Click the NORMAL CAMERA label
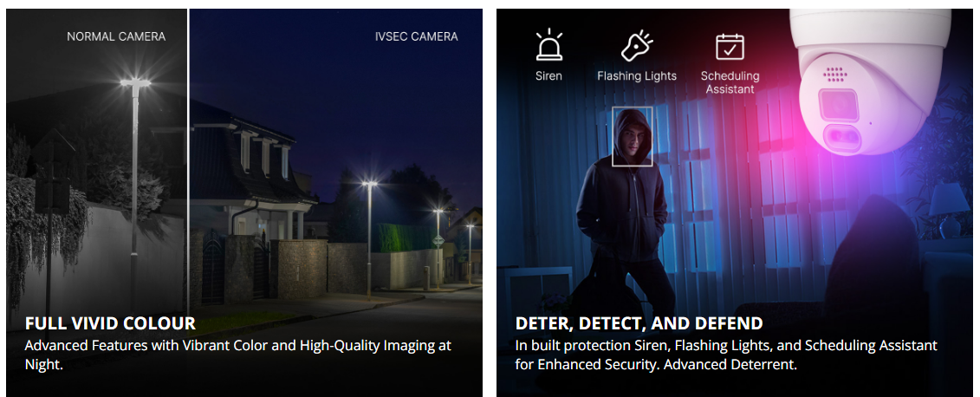 tap(116, 36)
